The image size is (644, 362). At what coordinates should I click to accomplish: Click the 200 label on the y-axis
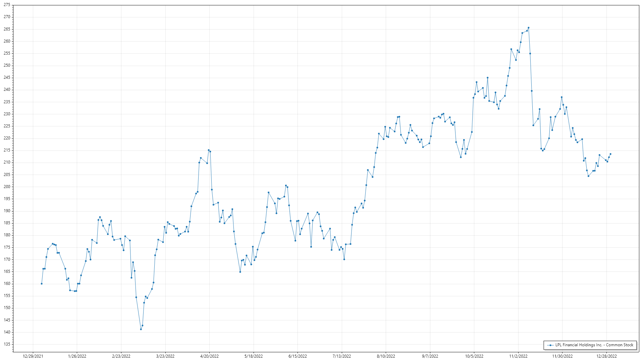7,187
